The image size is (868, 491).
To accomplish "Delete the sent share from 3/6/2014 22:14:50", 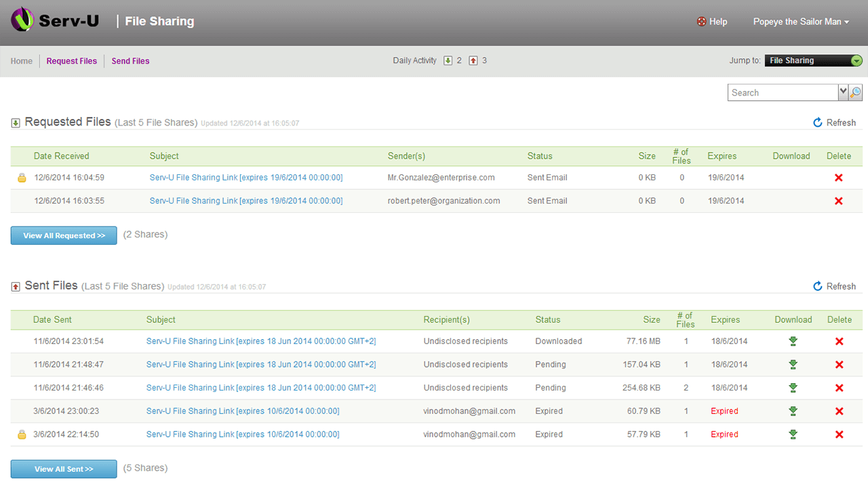I will click(840, 434).
